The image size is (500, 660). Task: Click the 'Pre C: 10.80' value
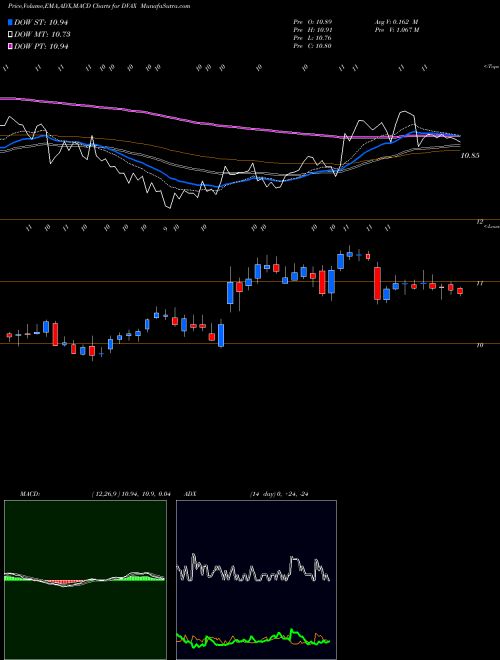pos(313,46)
